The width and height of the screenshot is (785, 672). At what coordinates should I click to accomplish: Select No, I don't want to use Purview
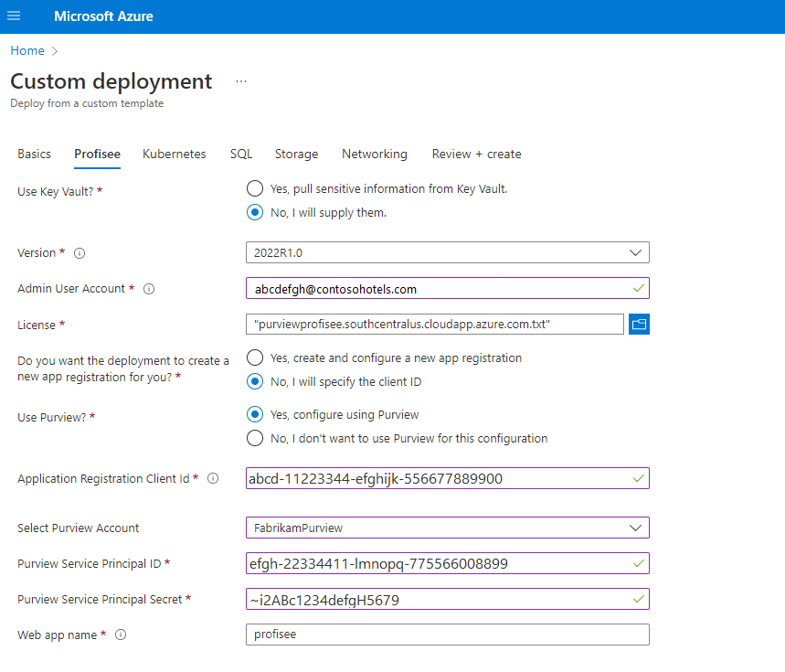tap(255, 438)
